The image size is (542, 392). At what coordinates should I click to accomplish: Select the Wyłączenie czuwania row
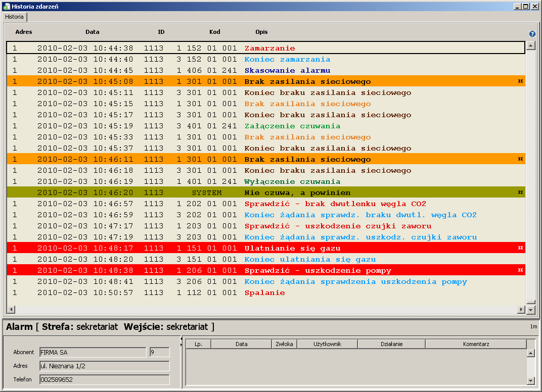coord(266,181)
